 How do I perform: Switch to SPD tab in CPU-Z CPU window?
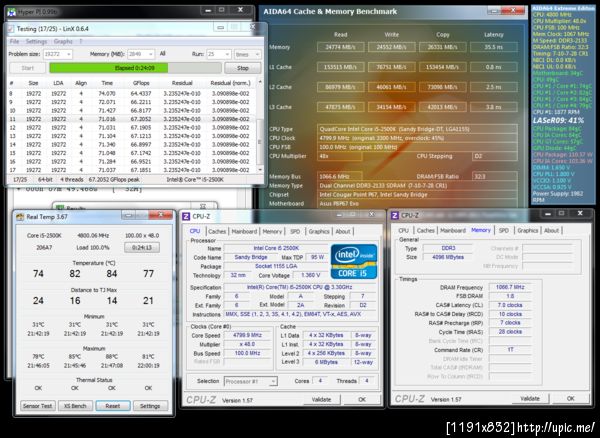pyautogui.click(x=295, y=231)
